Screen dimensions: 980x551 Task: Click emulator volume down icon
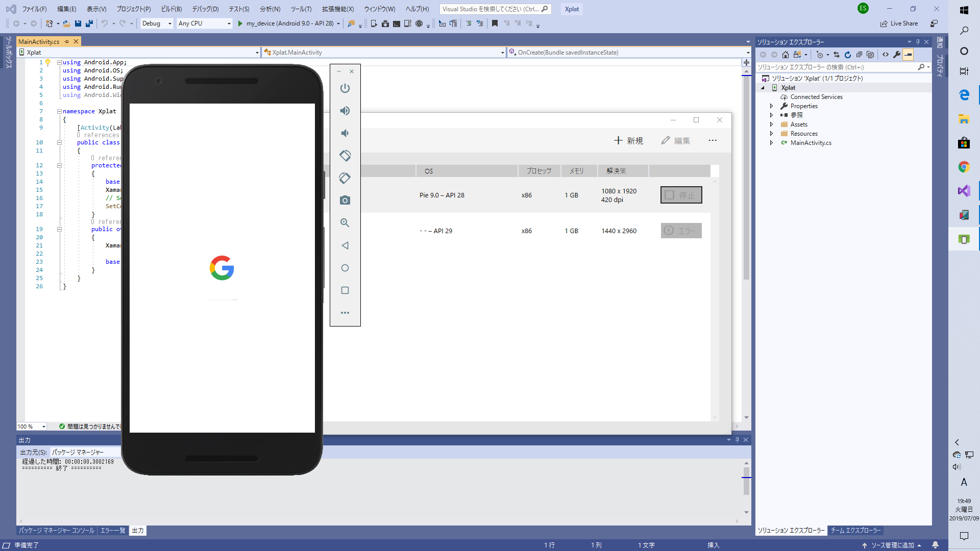tap(345, 133)
